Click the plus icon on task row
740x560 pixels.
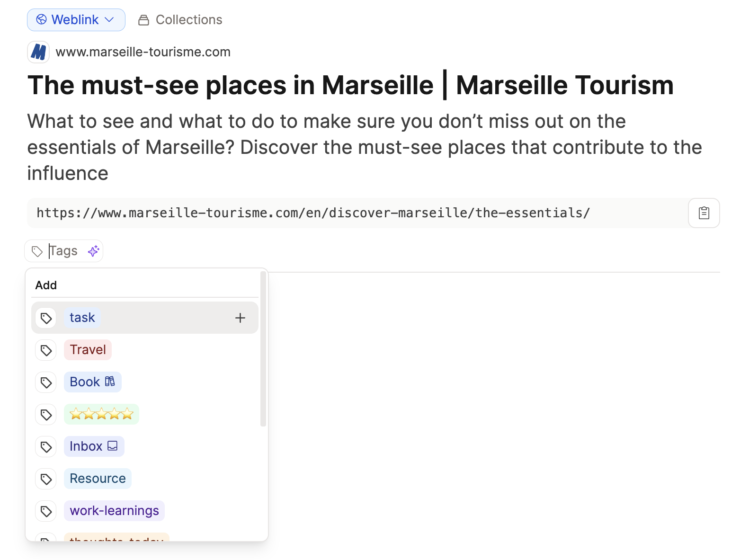240,318
